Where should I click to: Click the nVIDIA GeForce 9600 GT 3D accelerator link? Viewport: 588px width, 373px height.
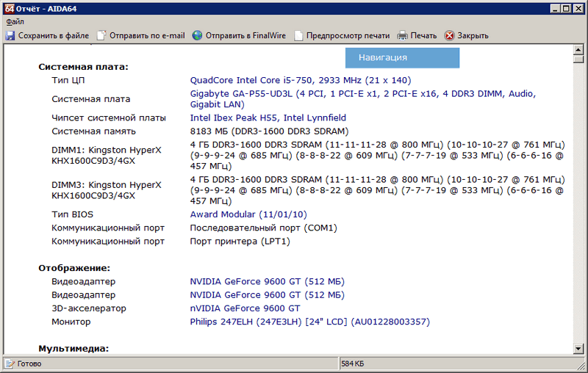tap(245, 308)
